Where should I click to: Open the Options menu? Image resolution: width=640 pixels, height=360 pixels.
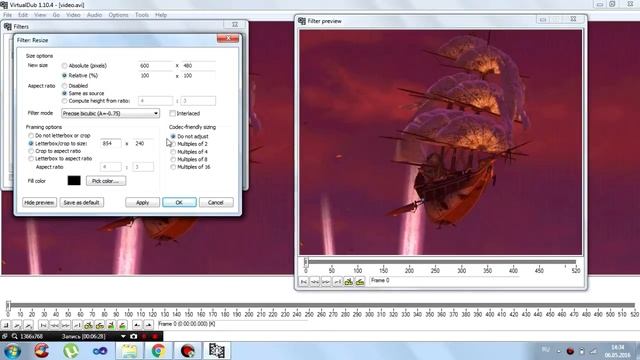pyautogui.click(x=118, y=15)
